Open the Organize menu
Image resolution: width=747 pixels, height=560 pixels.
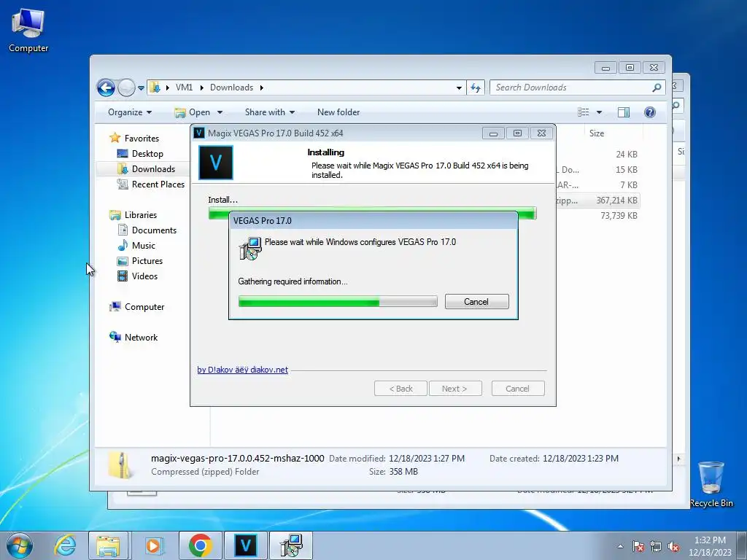point(130,112)
